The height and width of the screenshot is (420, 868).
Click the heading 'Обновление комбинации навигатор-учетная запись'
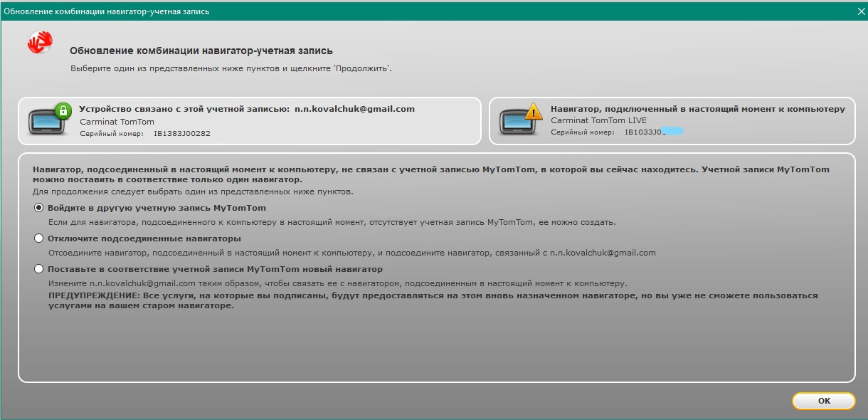pyautogui.click(x=201, y=51)
